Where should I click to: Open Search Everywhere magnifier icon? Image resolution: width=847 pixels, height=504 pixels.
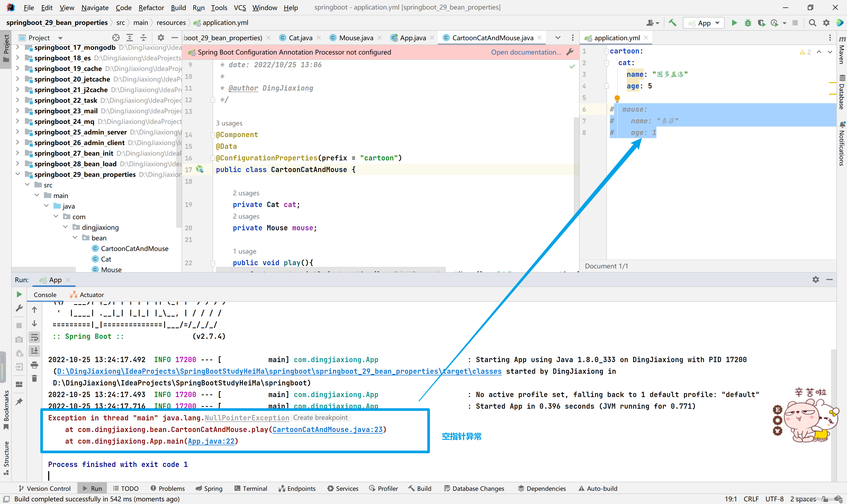812,23
